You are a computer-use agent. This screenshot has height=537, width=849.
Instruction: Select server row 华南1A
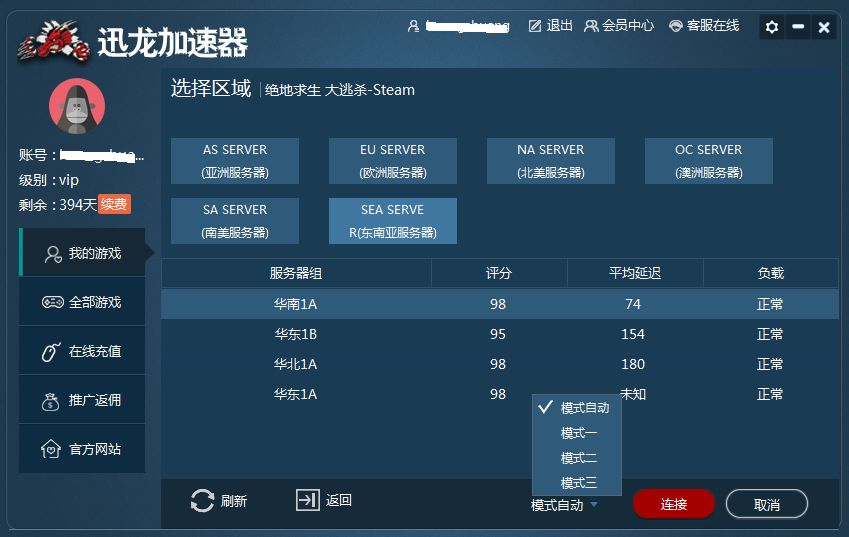click(500, 304)
